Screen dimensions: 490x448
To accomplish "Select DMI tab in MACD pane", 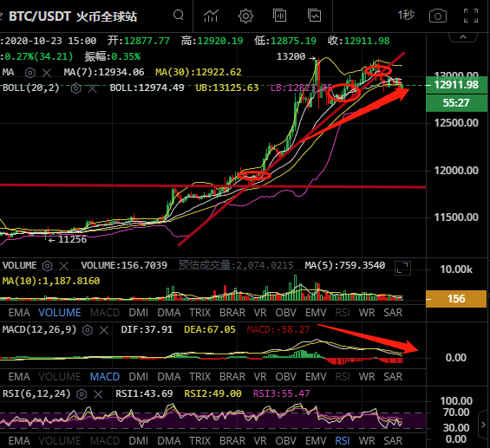I will (x=138, y=377).
